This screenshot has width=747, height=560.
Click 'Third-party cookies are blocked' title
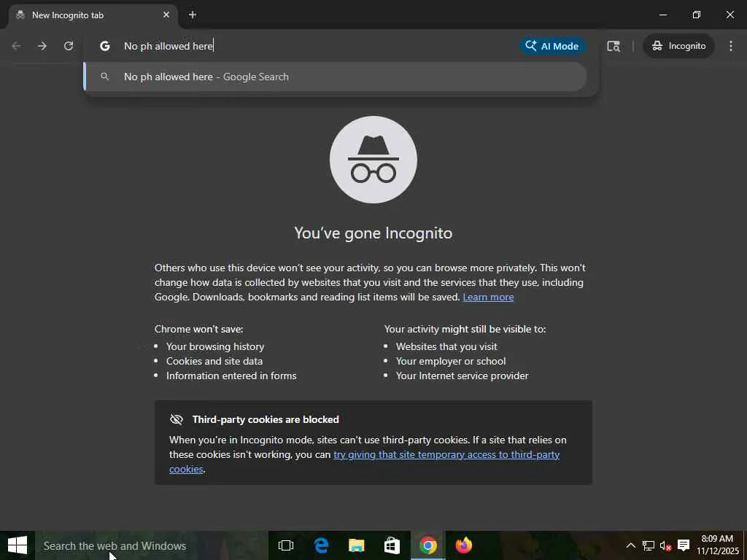[266, 419]
